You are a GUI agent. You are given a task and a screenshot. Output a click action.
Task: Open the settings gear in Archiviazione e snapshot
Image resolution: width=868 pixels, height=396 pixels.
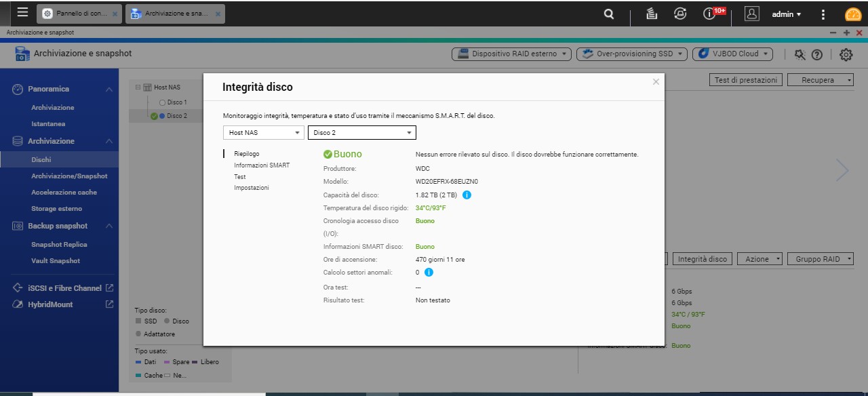(x=846, y=55)
